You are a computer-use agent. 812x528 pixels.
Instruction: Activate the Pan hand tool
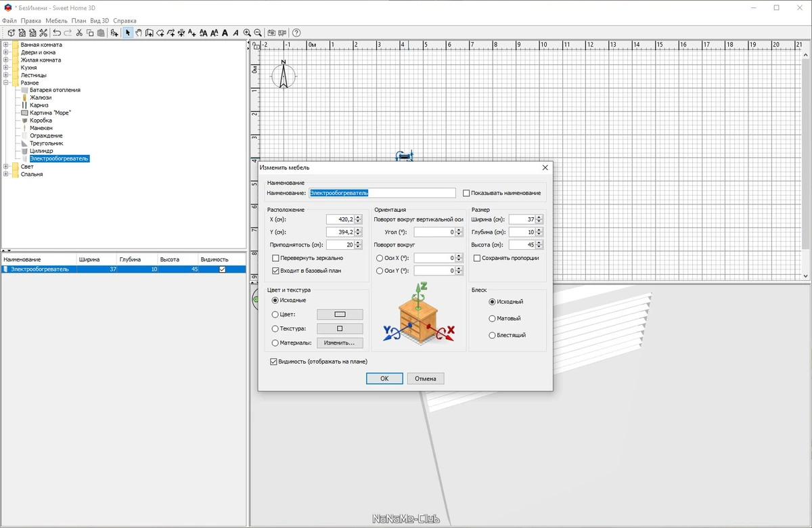pyautogui.click(x=139, y=32)
